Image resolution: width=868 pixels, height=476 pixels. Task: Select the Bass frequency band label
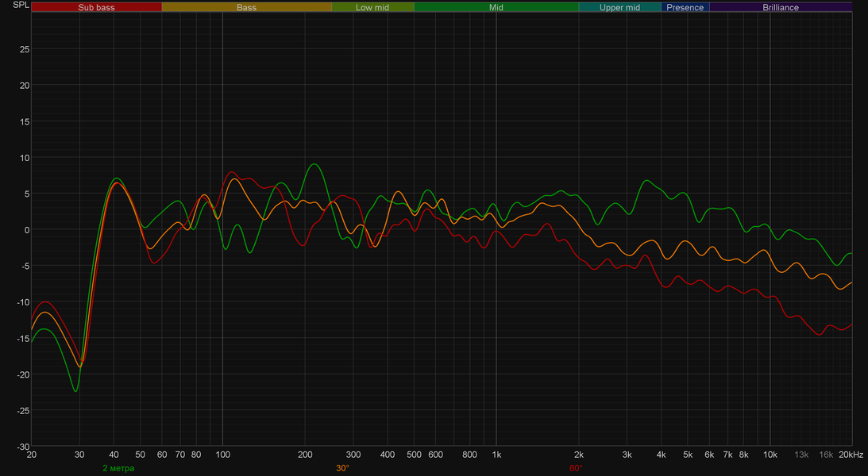tap(246, 7)
